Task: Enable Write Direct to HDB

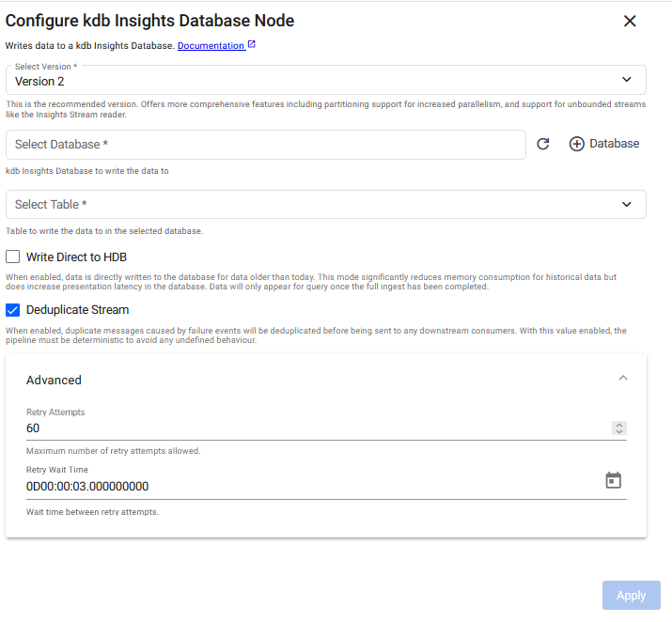Action: tap(13, 257)
